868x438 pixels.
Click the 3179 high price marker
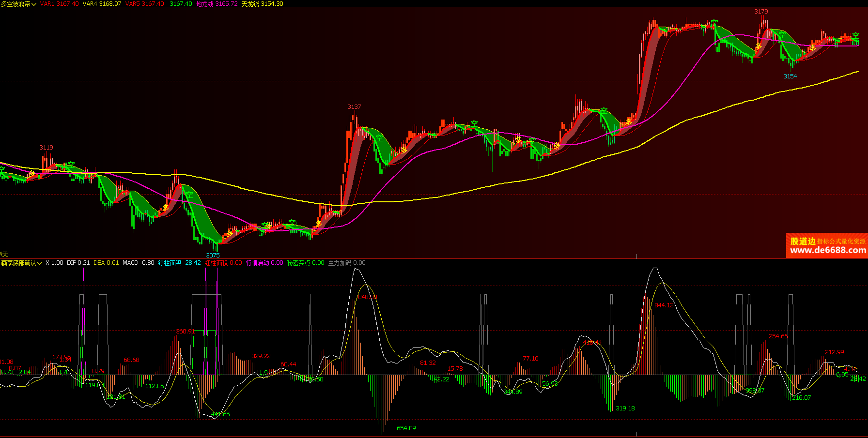pyautogui.click(x=761, y=12)
